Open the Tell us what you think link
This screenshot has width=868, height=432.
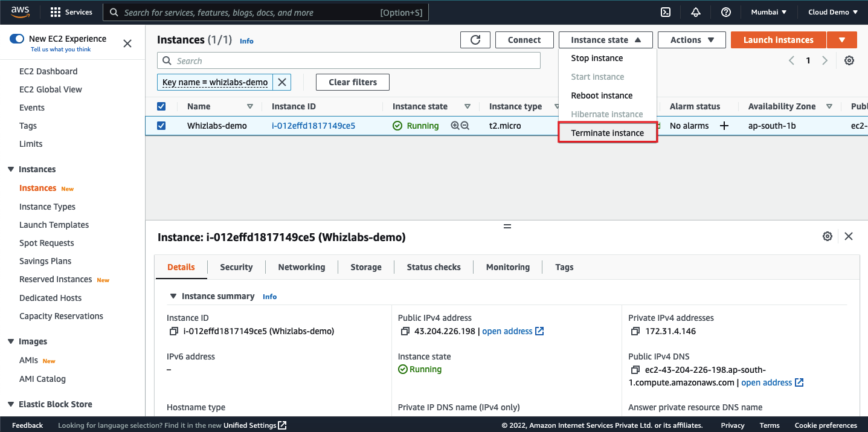coord(60,50)
